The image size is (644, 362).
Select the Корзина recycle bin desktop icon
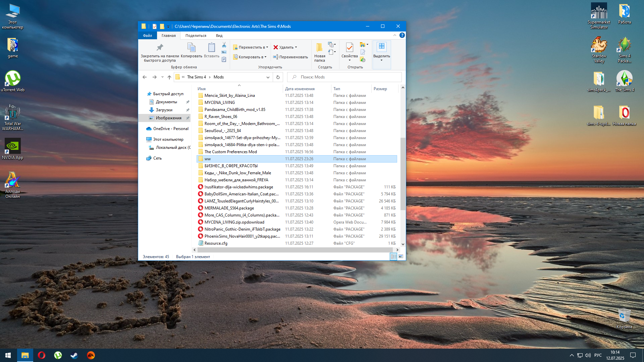(x=624, y=318)
